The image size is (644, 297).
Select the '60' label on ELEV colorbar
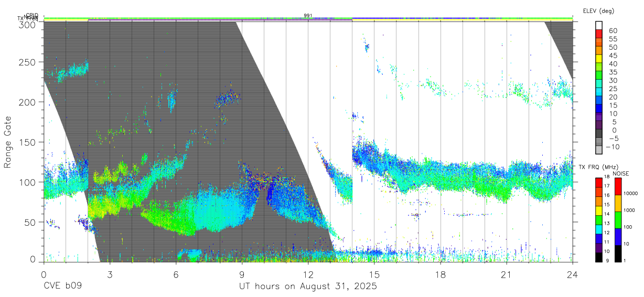tap(613, 31)
